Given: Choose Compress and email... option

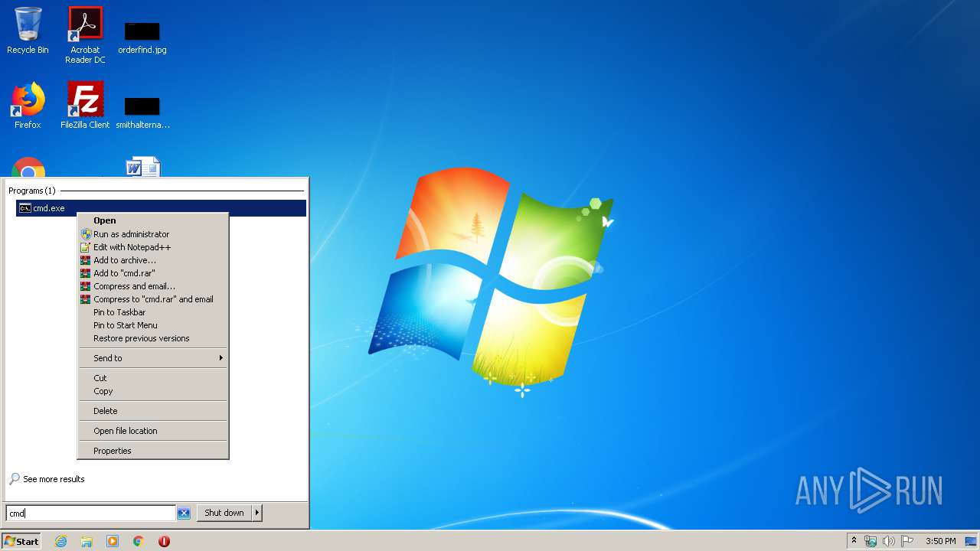Looking at the screenshot, I should pyautogui.click(x=153, y=286).
